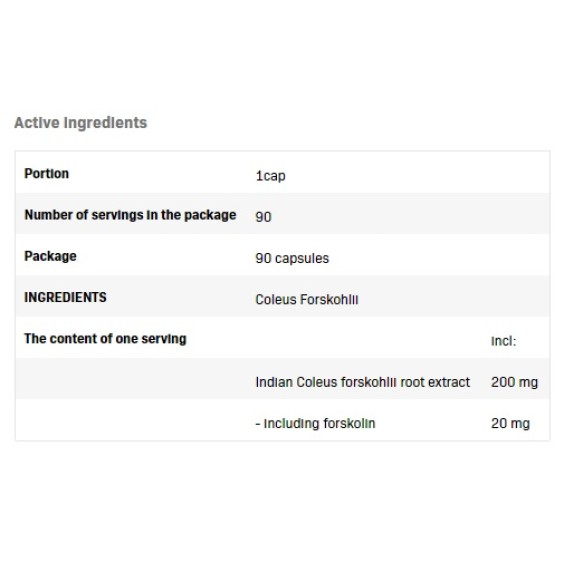The height and width of the screenshot is (564, 564).
Task: Select the Portion row label
Action: coord(46,173)
